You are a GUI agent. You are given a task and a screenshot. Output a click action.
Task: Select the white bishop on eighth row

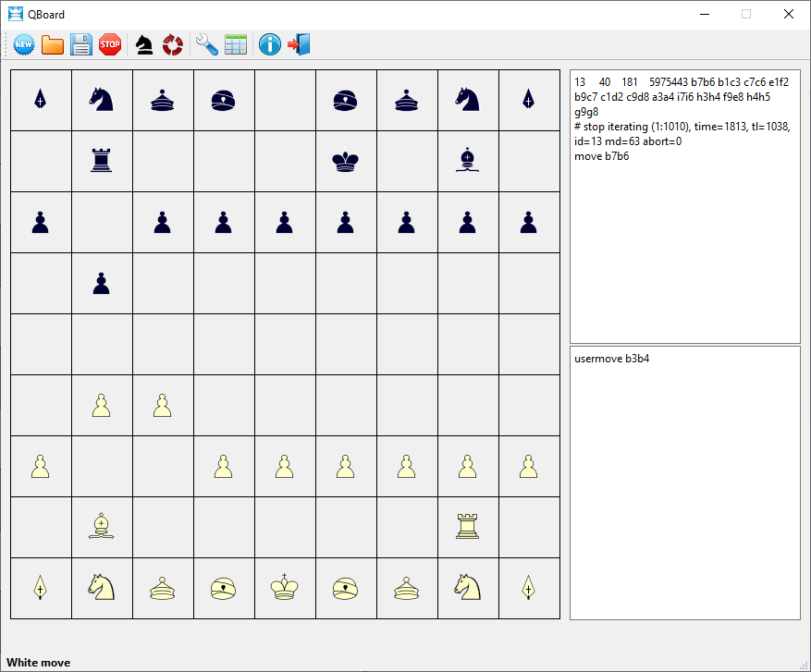click(102, 526)
